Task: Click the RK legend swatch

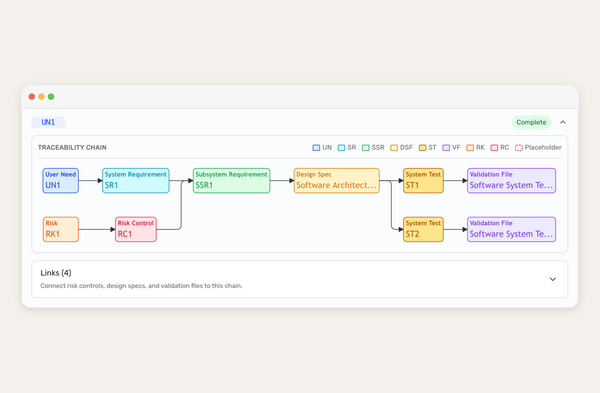Action: coord(470,148)
